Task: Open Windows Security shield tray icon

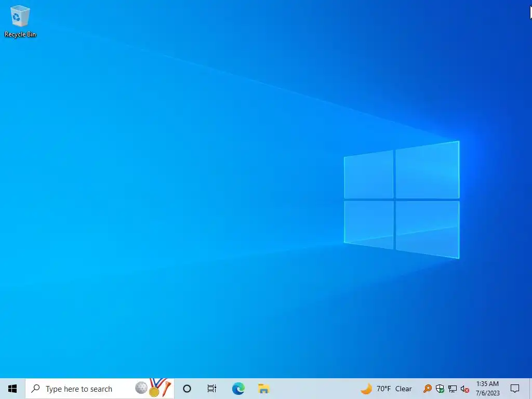Action: [440, 389]
